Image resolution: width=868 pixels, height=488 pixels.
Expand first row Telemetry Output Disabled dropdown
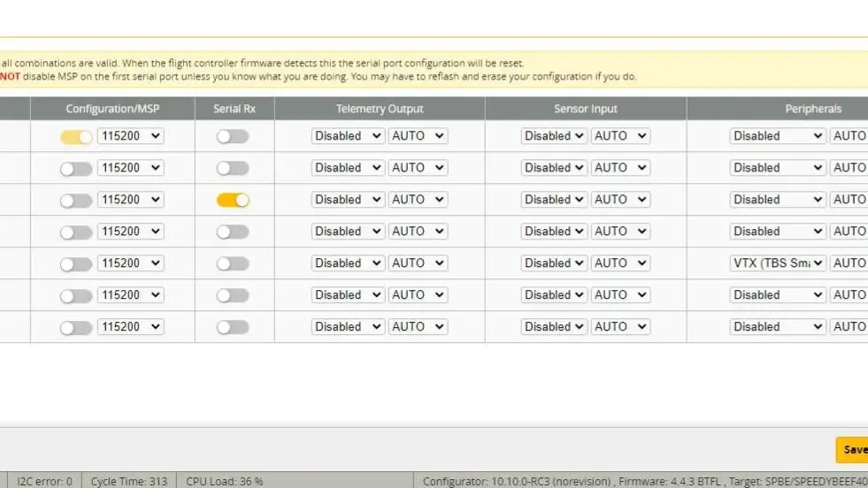pyautogui.click(x=348, y=136)
